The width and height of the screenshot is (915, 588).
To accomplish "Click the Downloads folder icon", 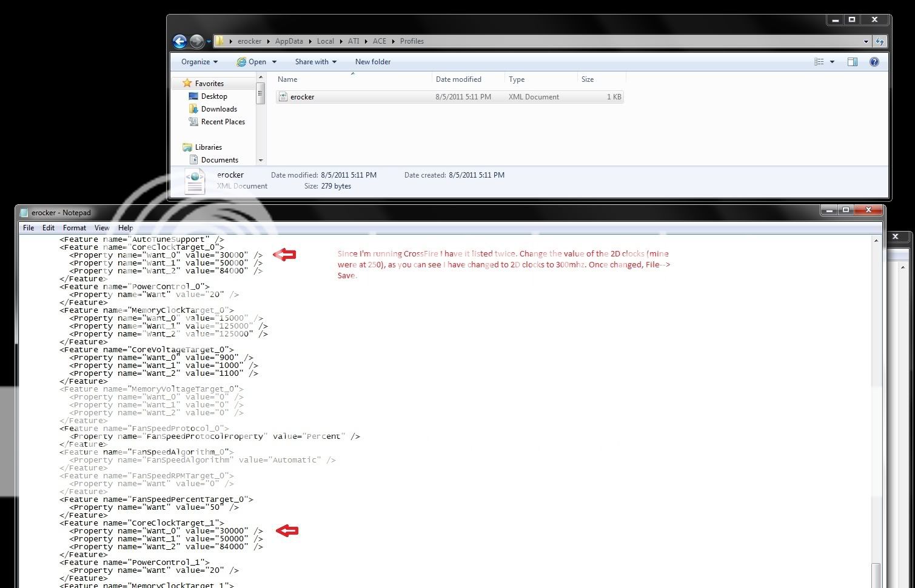I will (193, 109).
